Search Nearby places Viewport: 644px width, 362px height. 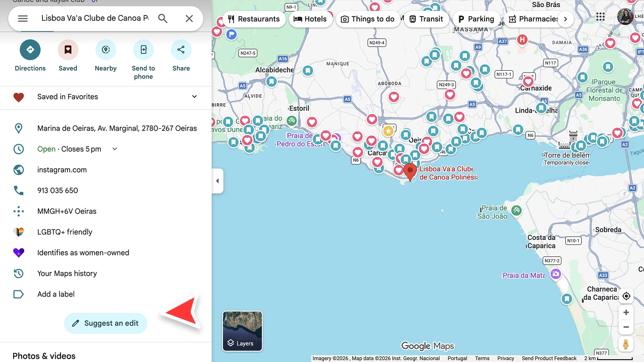(x=106, y=50)
